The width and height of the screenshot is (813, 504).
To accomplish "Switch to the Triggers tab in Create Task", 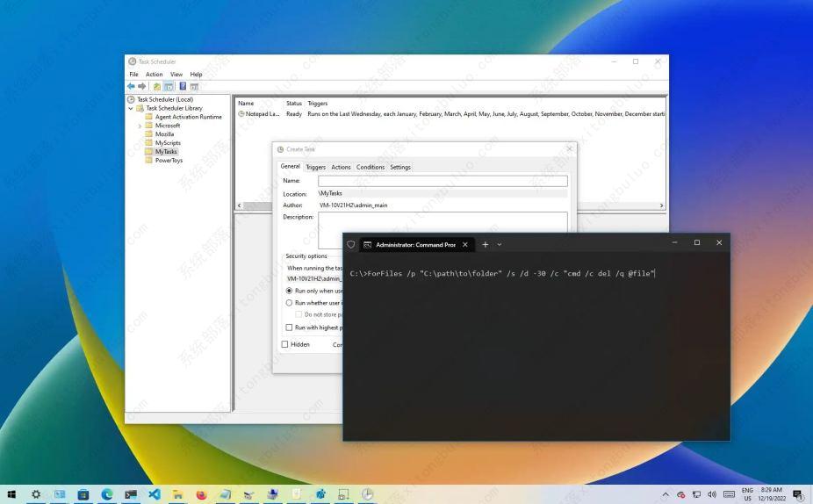I will (x=316, y=167).
